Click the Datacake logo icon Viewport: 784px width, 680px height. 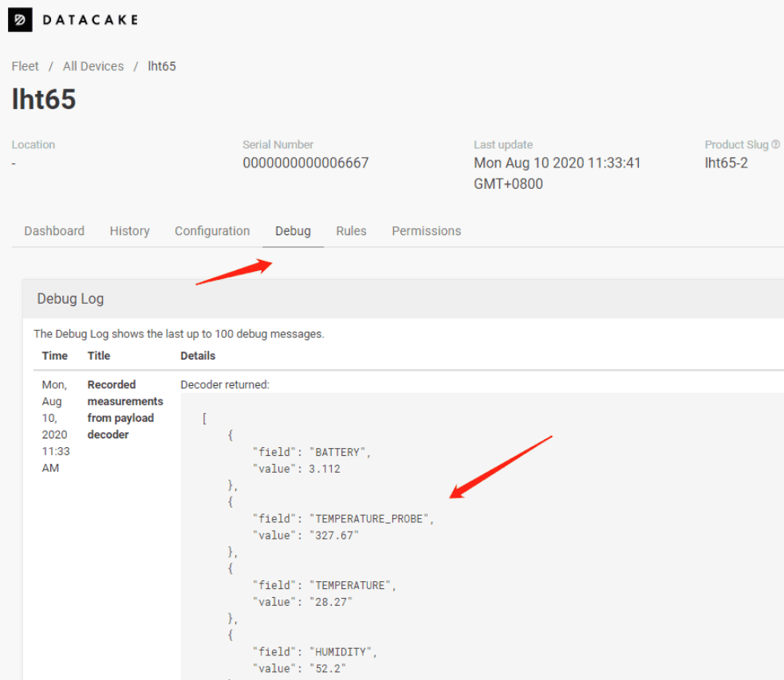tap(20, 20)
